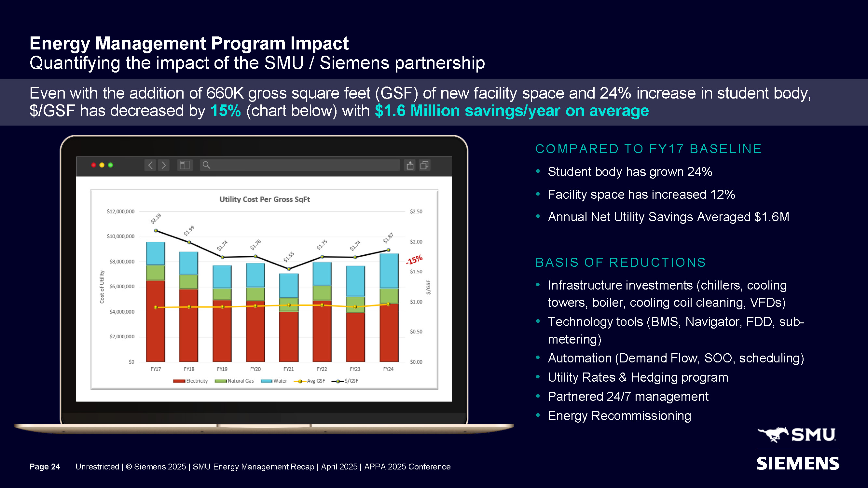Click the 'FY22' axis label
This screenshot has width=868, height=488.
coord(322,369)
